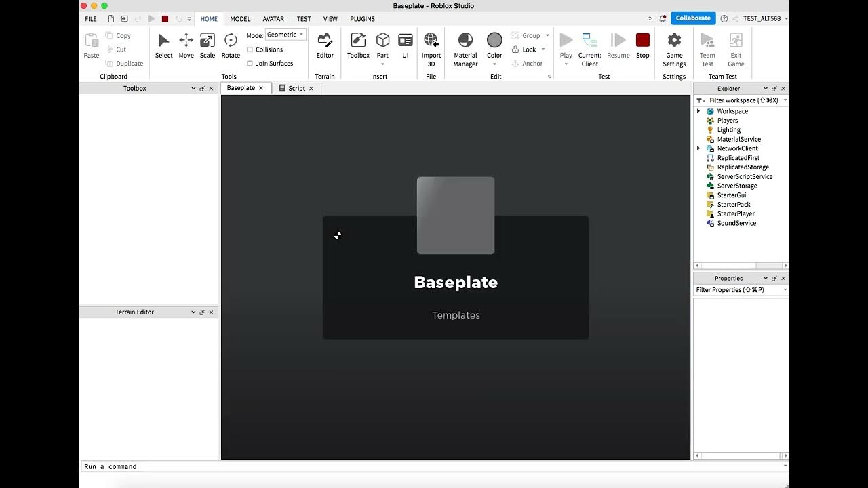The height and width of the screenshot is (488, 868).
Task: Open the Part dropdown arrow
Action: coord(382,65)
